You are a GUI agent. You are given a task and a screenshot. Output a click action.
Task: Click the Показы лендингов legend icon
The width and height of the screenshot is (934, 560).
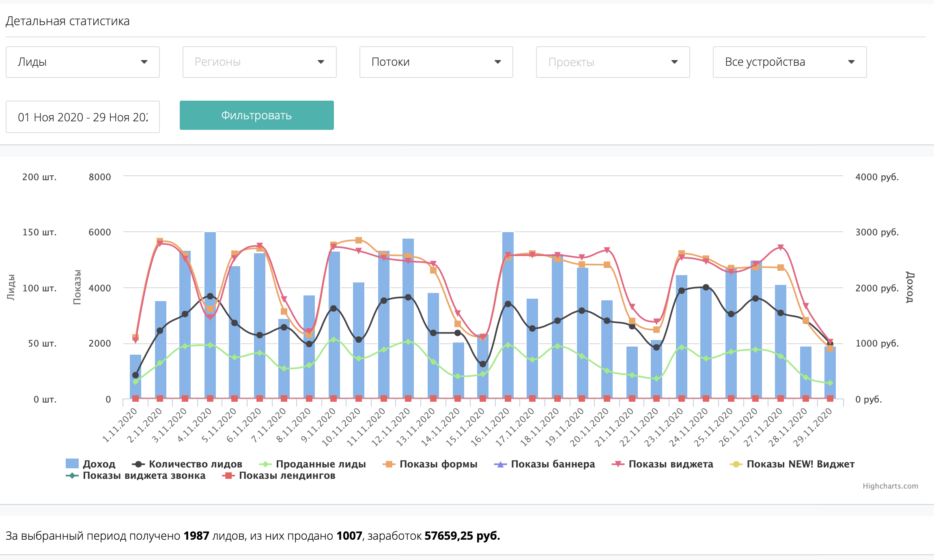tap(228, 476)
